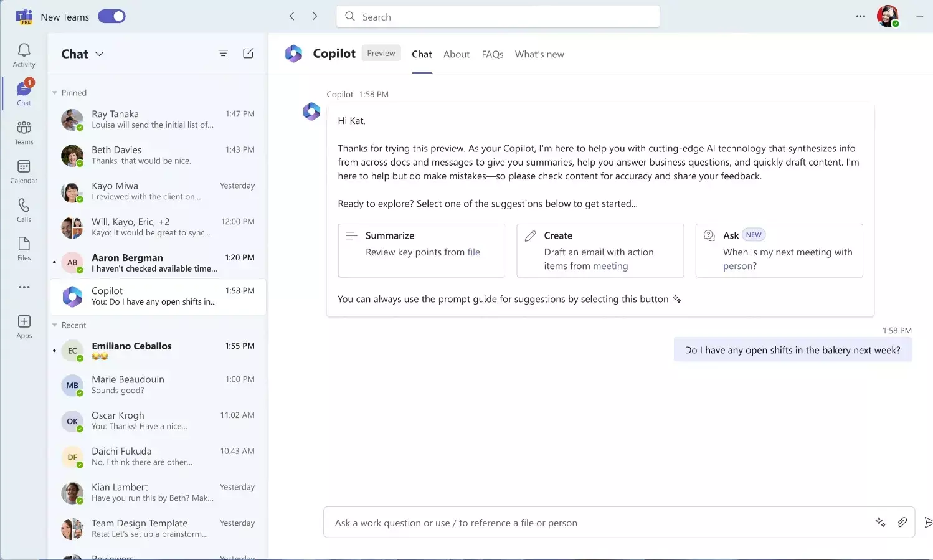Open the FAQs tab
Image resolution: width=933 pixels, height=560 pixels.
(493, 54)
